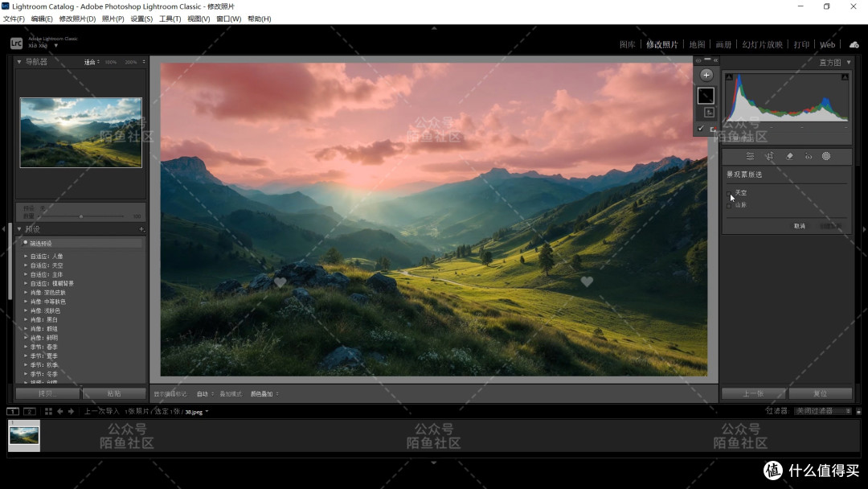
Task: Open the Edit sliders tool icon
Action: tap(750, 156)
